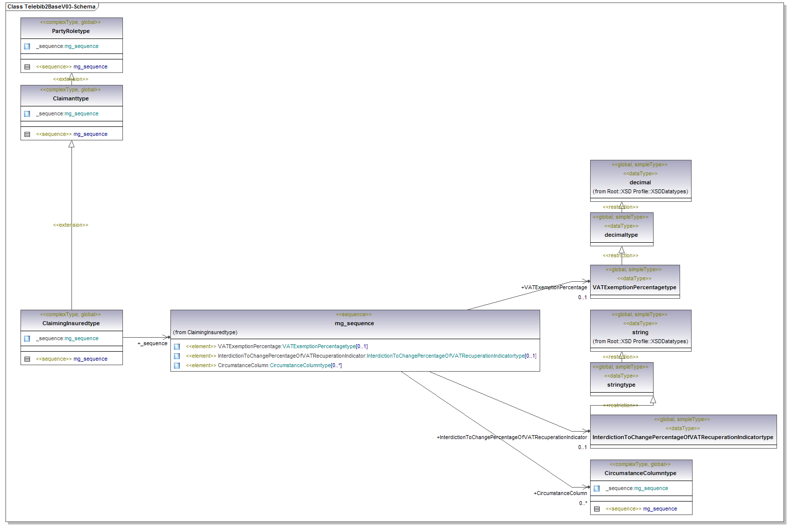
Task: Click the VATExemptionPercentagetype type link in mg_sequence
Action: pos(319,347)
